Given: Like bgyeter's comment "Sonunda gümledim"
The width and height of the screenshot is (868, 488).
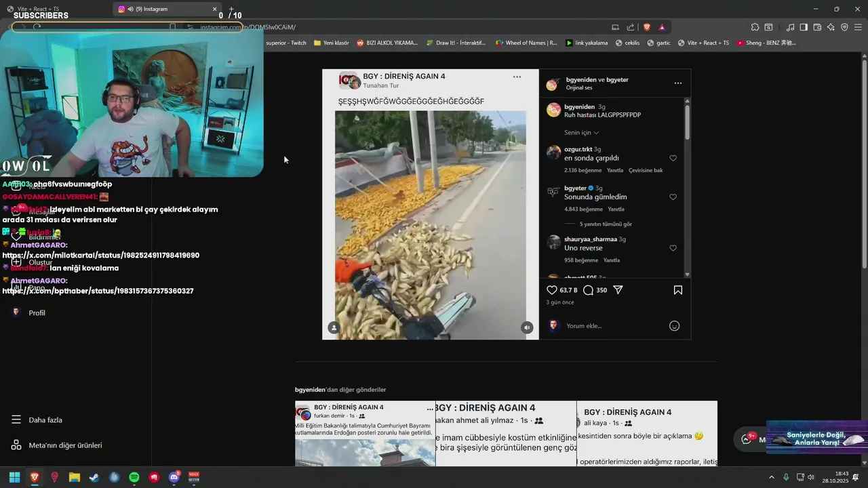Looking at the screenshot, I should [x=673, y=197].
